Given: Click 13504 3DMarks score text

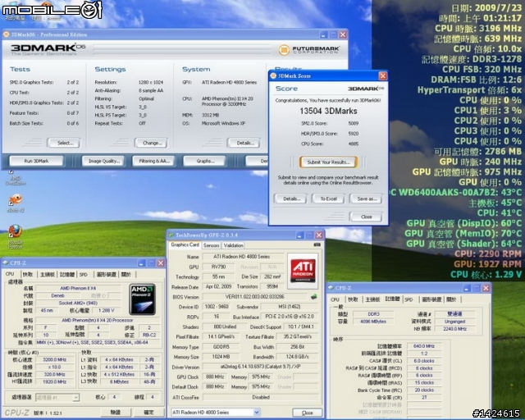Looking at the screenshot, I should click(x=328, y=111).
